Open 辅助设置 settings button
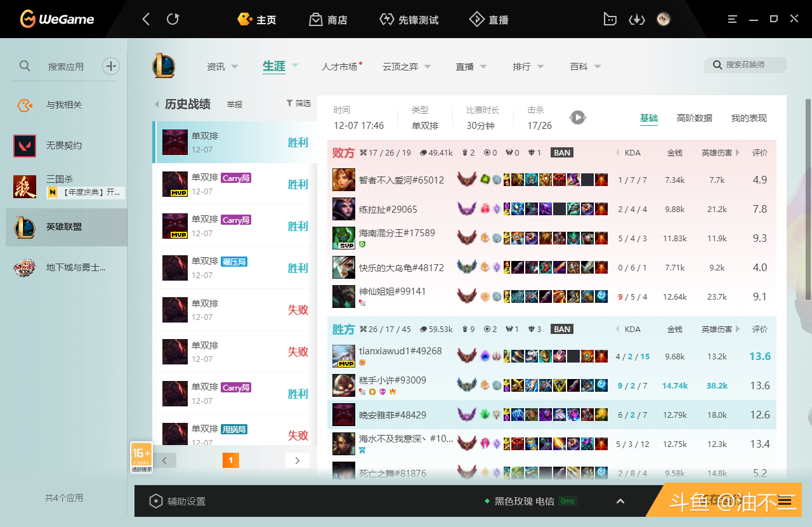 178,501
